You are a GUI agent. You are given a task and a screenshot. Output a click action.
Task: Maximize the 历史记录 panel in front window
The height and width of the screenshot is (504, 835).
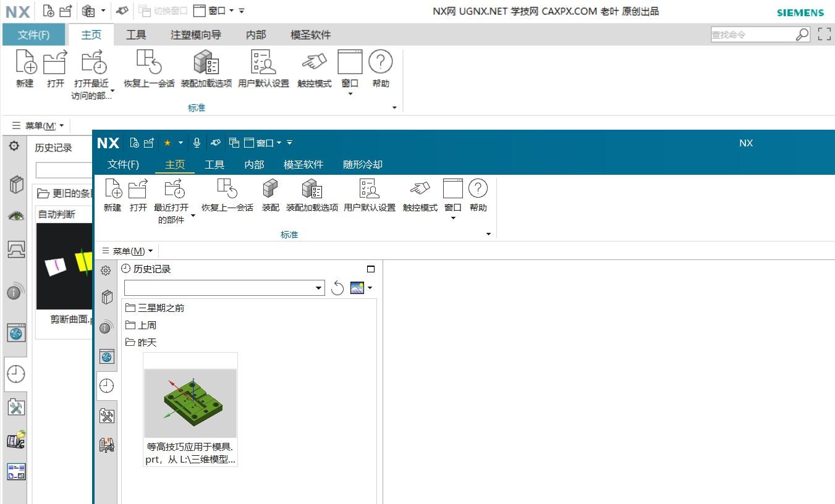click(371, 269)
